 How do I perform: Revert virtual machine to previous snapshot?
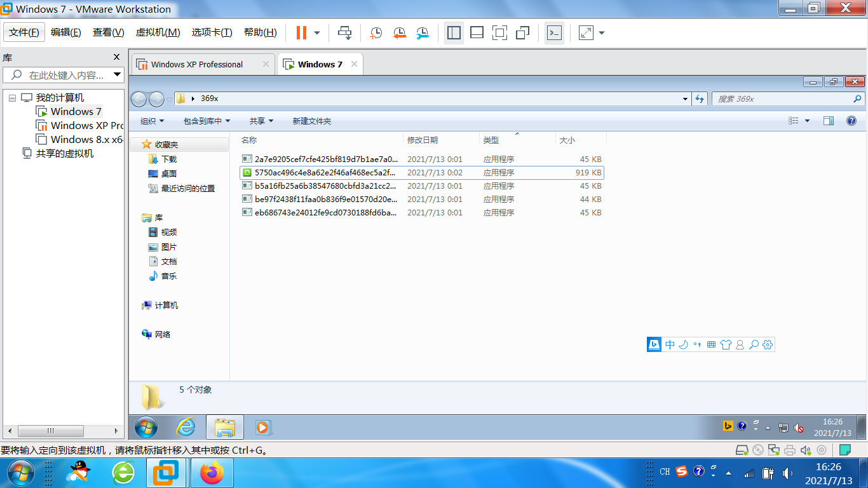tap(399, 32)
